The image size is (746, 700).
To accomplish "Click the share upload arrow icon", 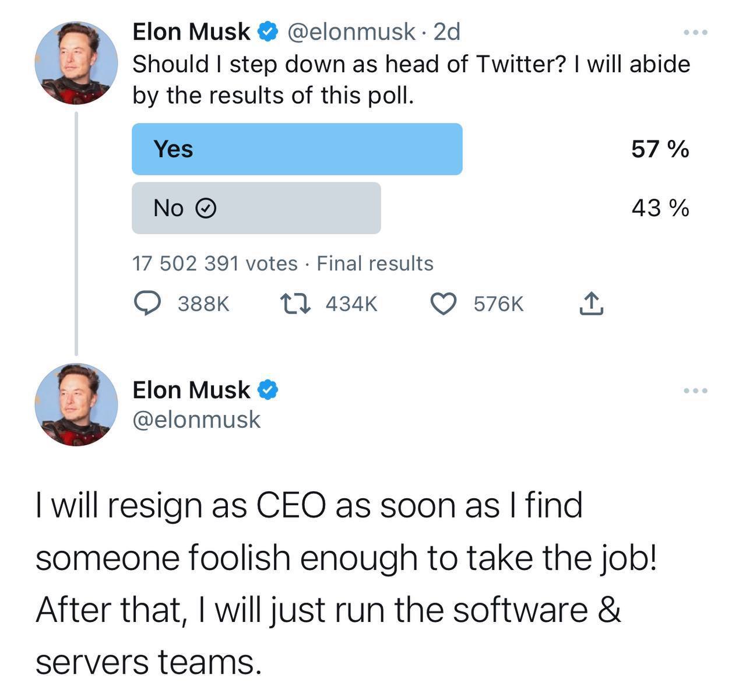I will tap(591, 303).
